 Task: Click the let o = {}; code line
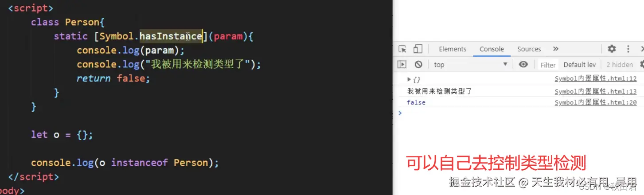[x=62, y=135]
